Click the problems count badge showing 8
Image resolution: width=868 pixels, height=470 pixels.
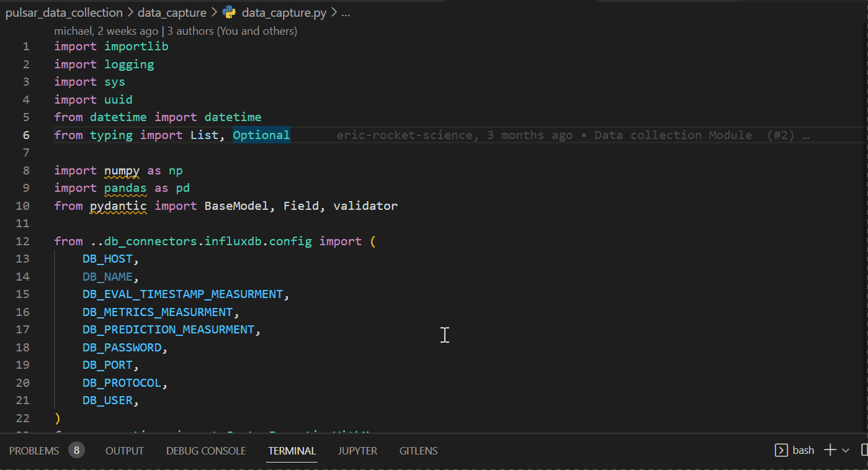pos(76,451)
